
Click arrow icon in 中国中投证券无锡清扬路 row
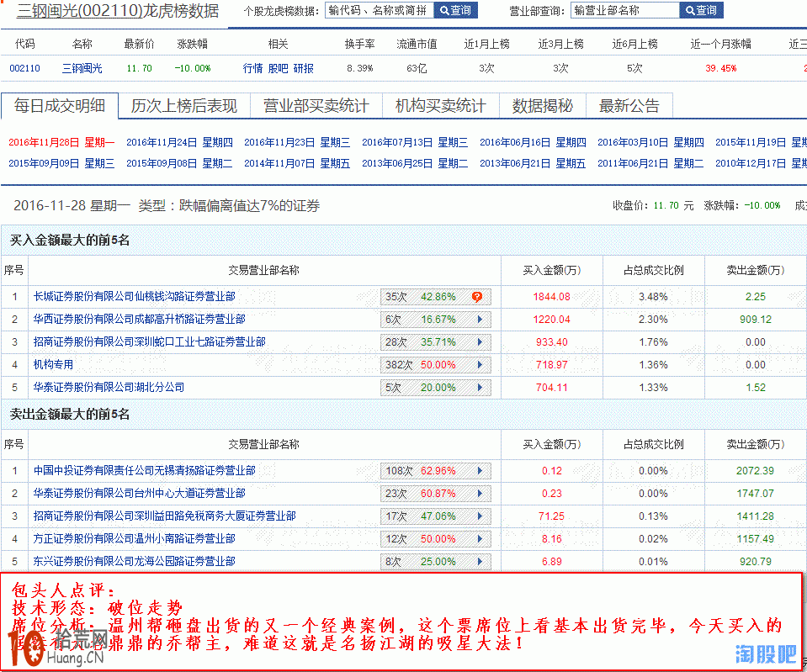(480, 471)
